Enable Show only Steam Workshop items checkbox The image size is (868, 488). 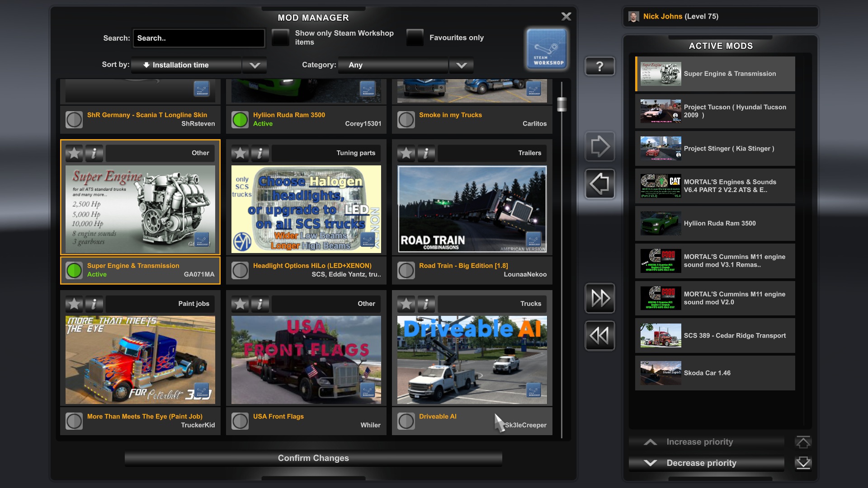[x=280, y=38]
